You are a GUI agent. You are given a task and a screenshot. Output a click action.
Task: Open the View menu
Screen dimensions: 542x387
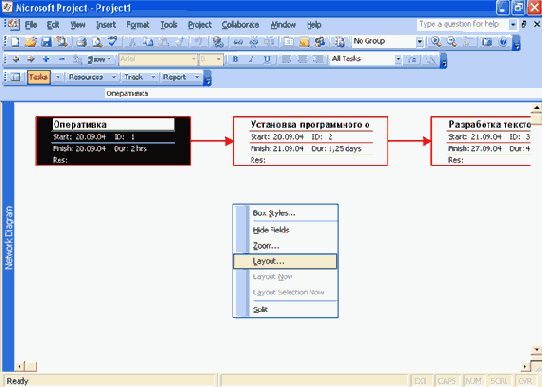(x=78, y=25)
